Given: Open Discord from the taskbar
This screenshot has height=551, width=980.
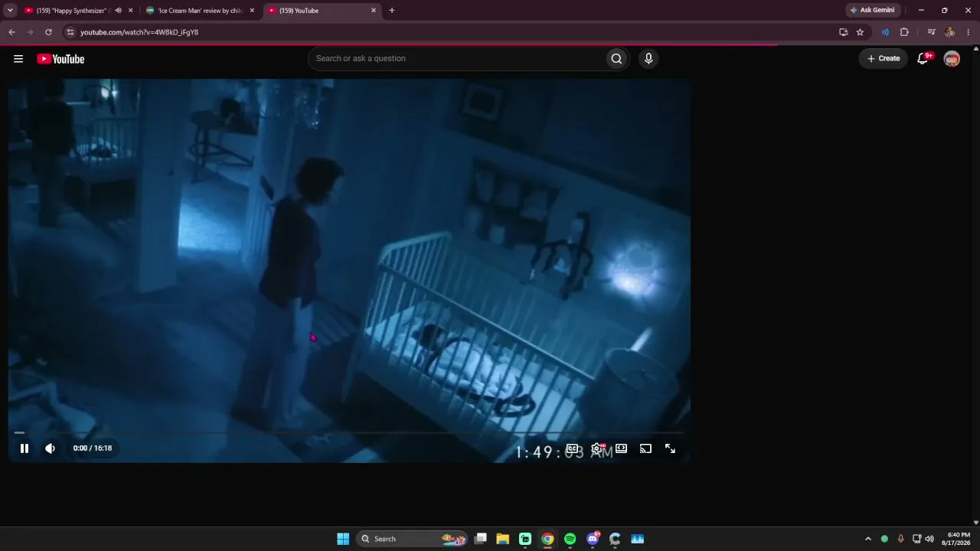Looking at the screenshot, I should 593,539.
